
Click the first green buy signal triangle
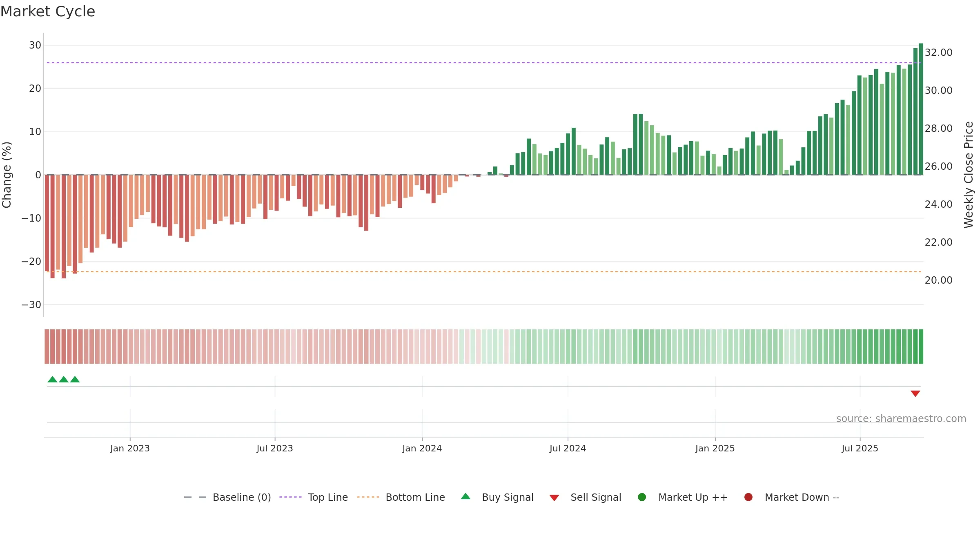coord(52,379)
